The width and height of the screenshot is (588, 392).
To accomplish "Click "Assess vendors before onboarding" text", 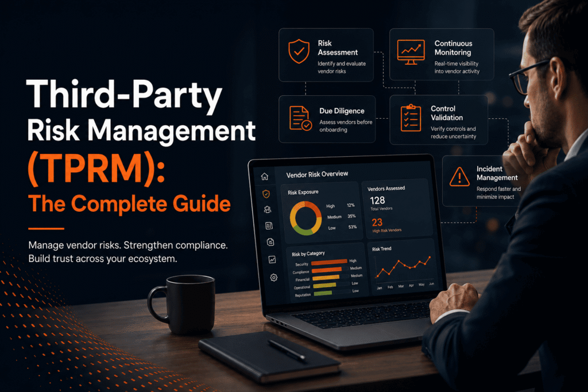I will 346,126.
